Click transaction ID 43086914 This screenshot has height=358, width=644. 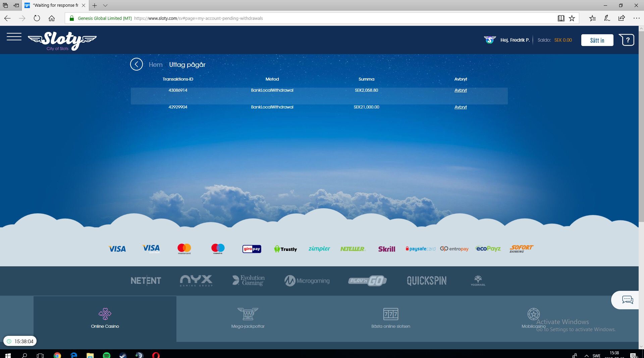coord(178,90)
